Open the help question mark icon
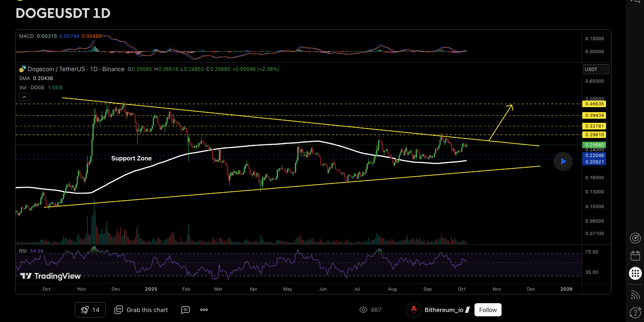 [635, 313]
